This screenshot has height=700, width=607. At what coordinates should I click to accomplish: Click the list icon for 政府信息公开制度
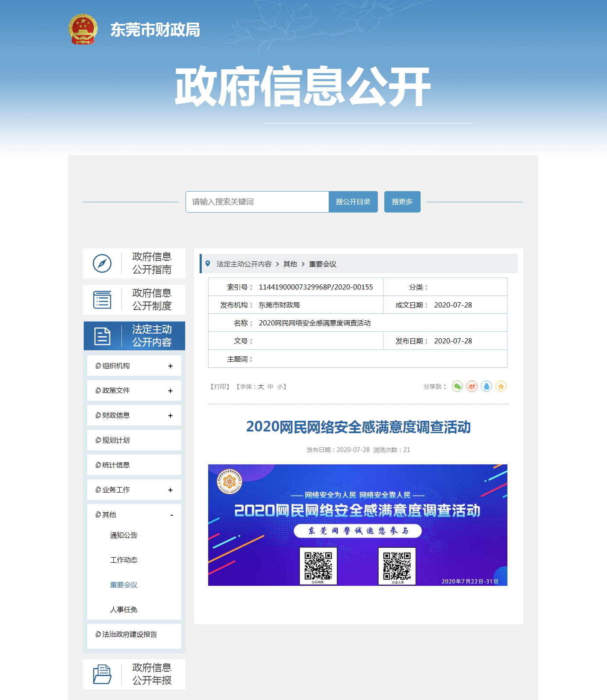pyautogui.click(x=102, y=300)
